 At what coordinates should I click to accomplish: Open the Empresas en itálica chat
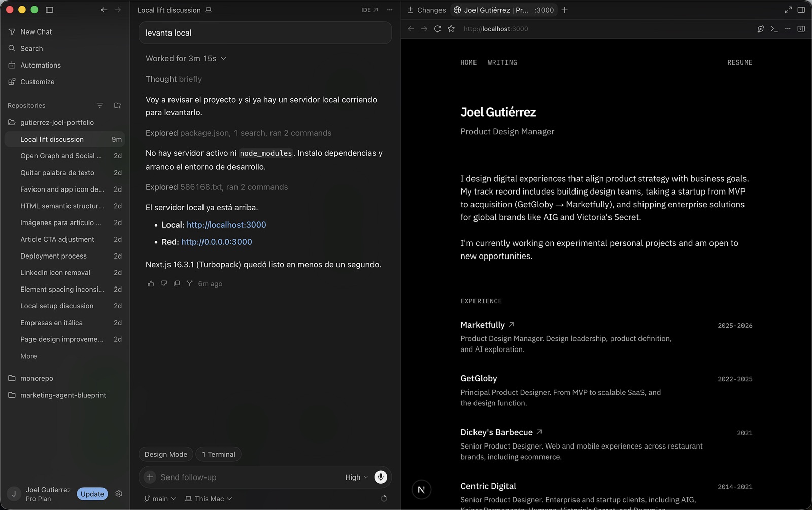click(64, 323)
